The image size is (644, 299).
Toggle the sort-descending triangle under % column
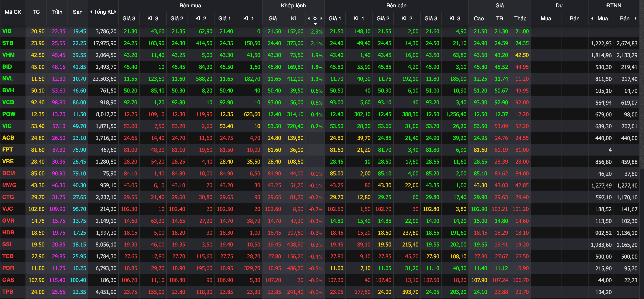315,24
